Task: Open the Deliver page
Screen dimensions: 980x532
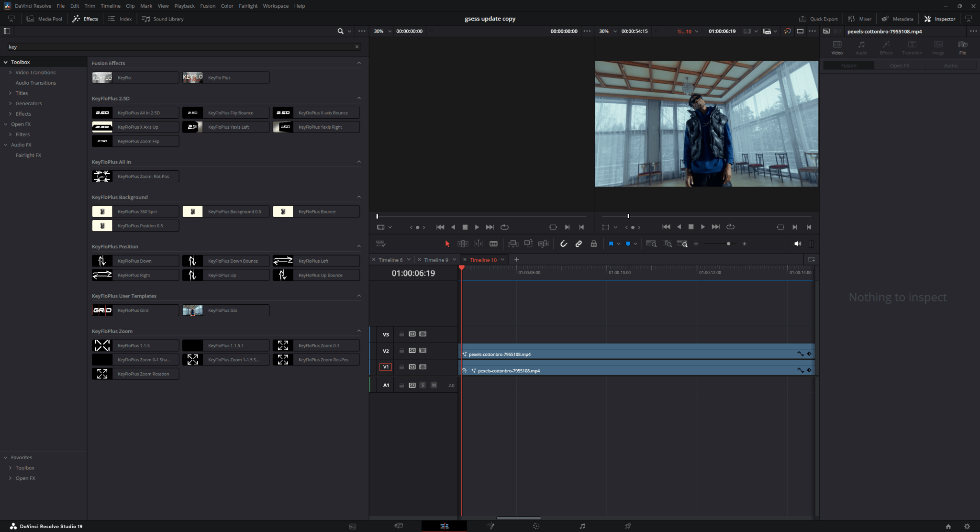Action: point(627,526)
